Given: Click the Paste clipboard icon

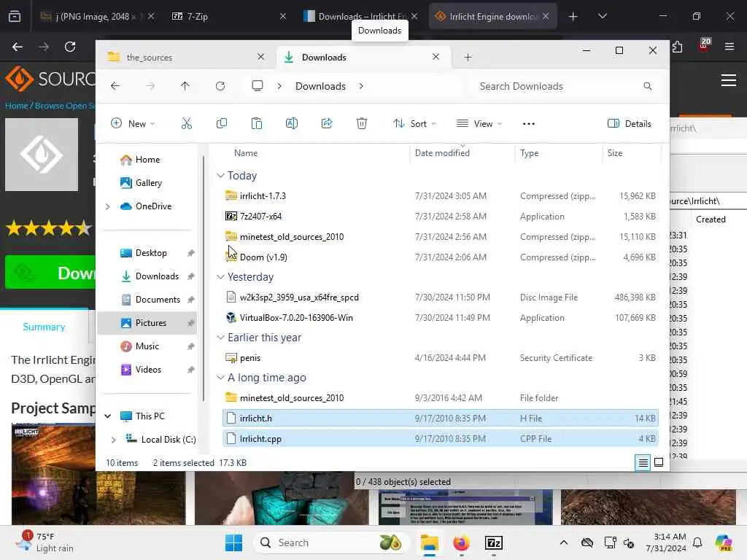Looking at the screenshot, I should (256, 124).
